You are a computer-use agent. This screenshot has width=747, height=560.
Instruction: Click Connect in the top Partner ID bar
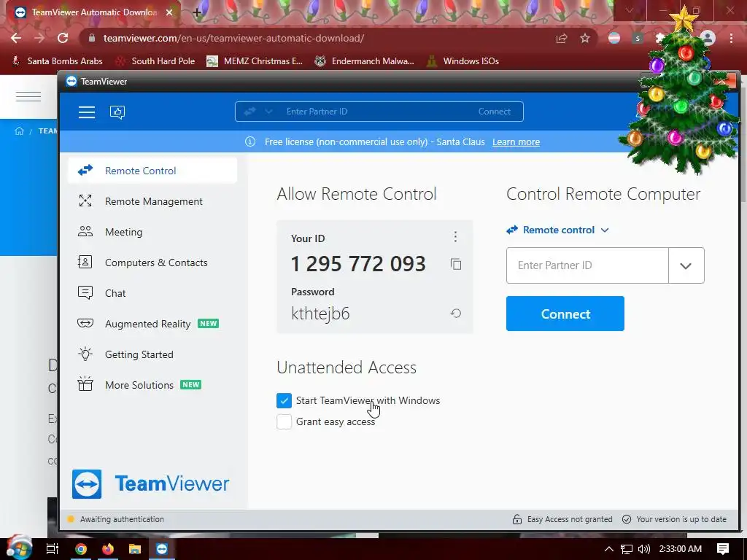[x=494, y=112]
